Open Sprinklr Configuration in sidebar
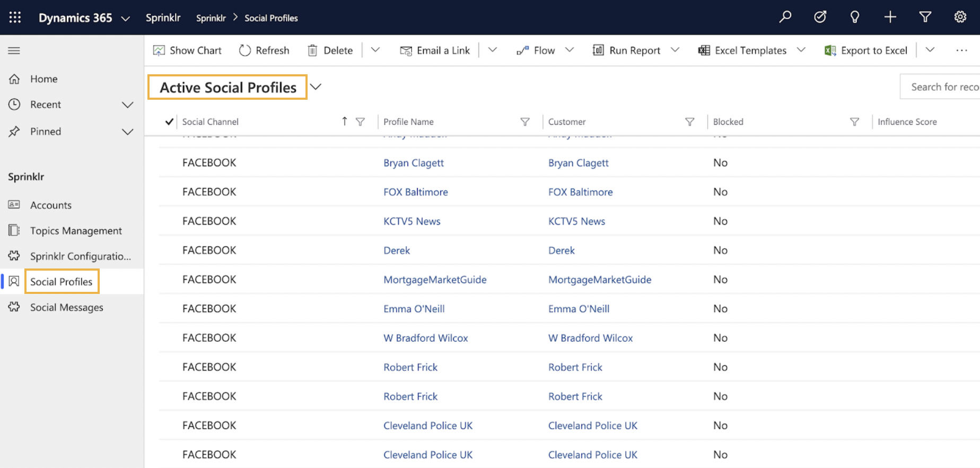Image resolution: width=980 pixels, height=468 pixels. pyautogui.click(x=80, y=256)
